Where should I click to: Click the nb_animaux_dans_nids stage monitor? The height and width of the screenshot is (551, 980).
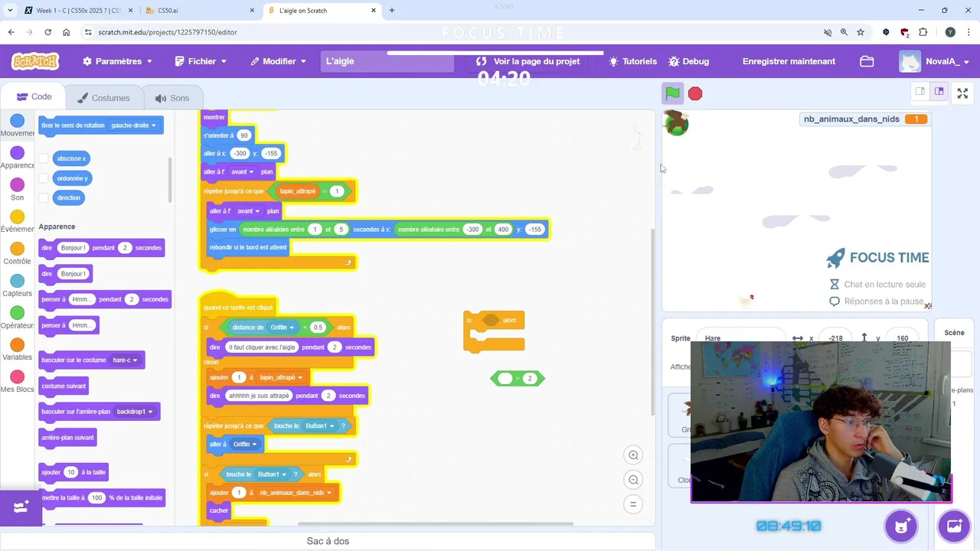click(864, 119)
